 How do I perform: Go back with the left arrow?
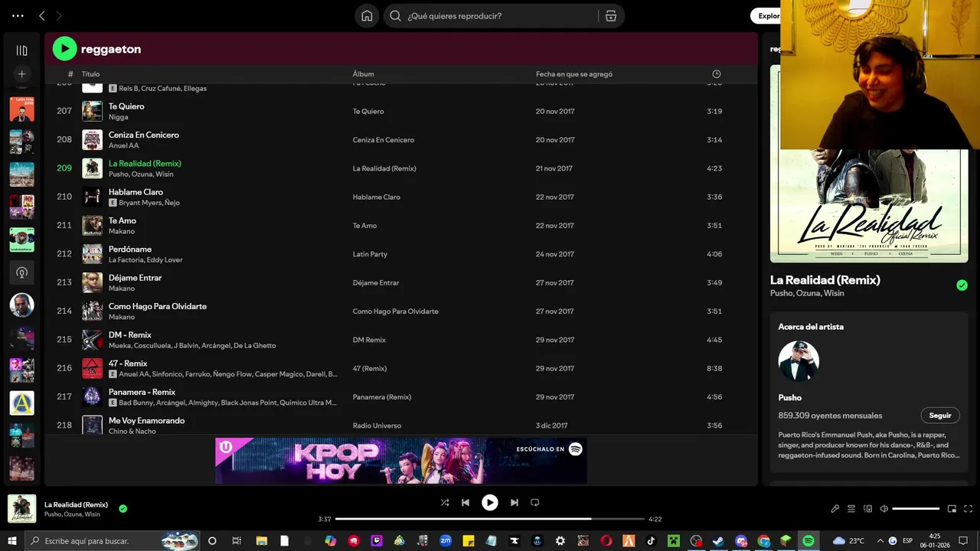pyautogui.click(x=42, y=15)
